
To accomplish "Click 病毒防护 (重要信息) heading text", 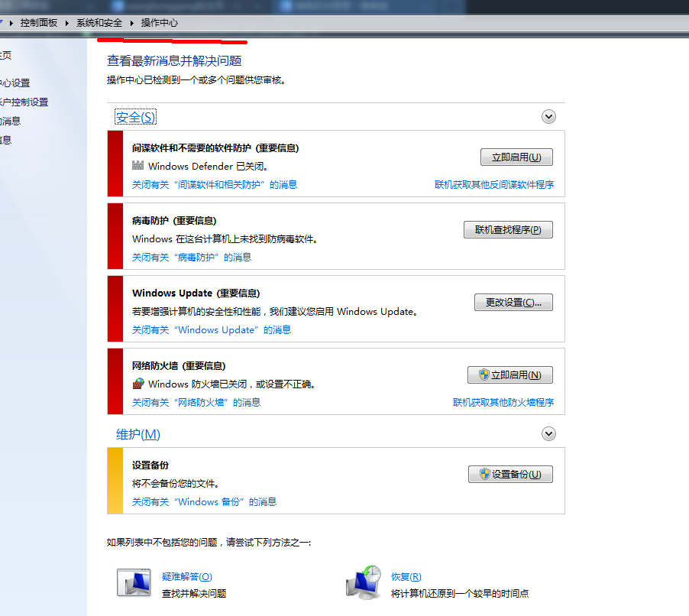I will click(174, 221).
